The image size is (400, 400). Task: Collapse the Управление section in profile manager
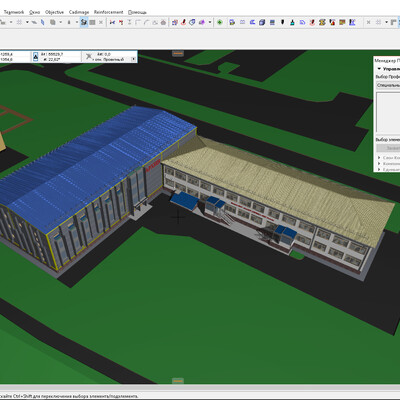[x=379, y=69]
